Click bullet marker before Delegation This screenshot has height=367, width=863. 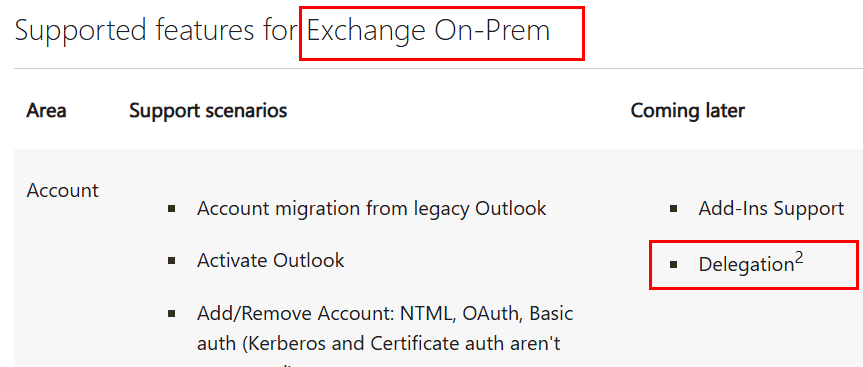pos(673,265)
